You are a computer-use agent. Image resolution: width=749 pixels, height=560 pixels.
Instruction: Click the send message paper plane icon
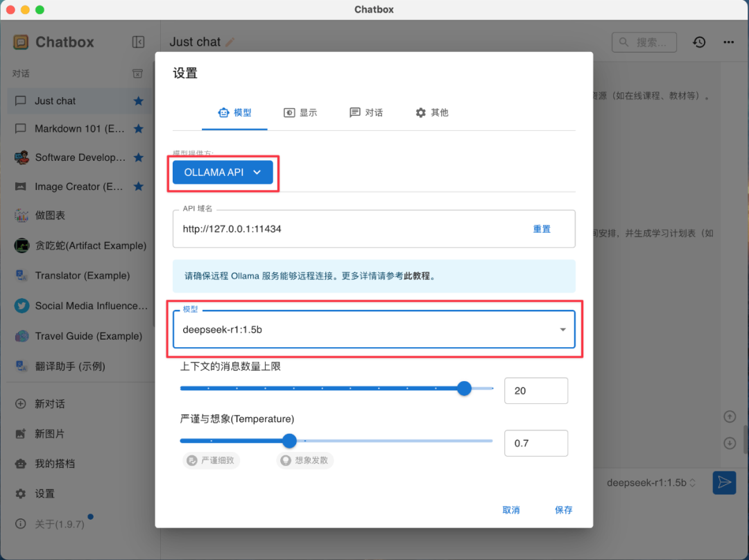tap(724, 482)
